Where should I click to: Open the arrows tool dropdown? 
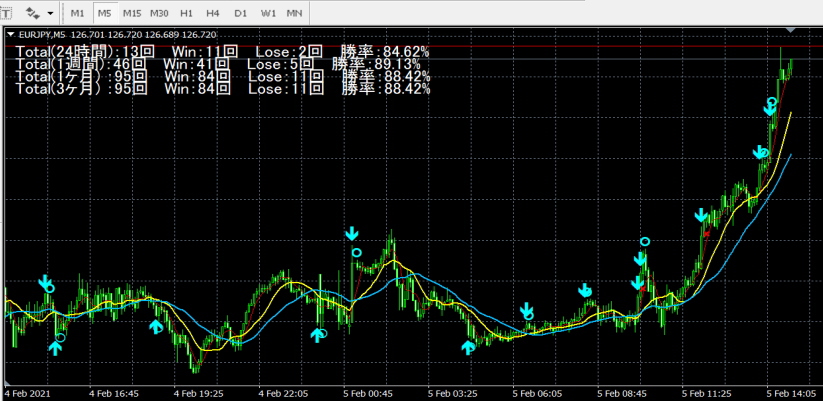point(50,13)
